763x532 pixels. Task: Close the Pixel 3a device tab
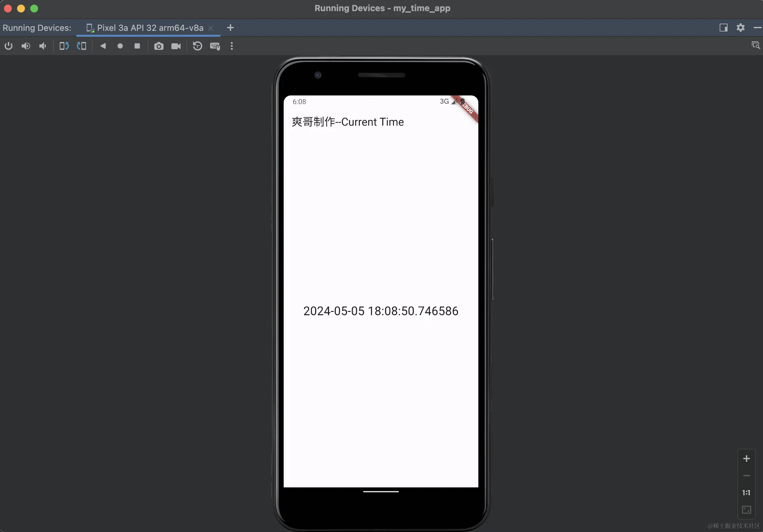(211, 28)
